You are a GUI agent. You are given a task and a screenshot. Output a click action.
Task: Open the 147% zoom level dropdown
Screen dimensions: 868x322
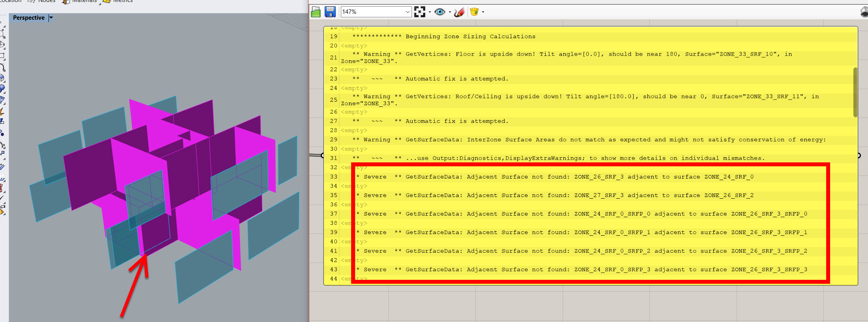point(408,12)
